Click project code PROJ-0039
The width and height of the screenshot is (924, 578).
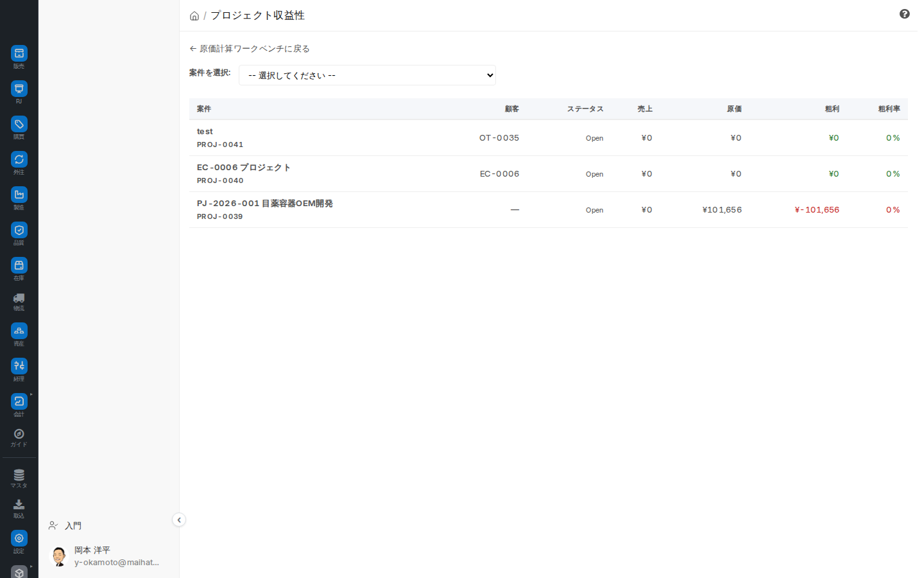(220, 217)
